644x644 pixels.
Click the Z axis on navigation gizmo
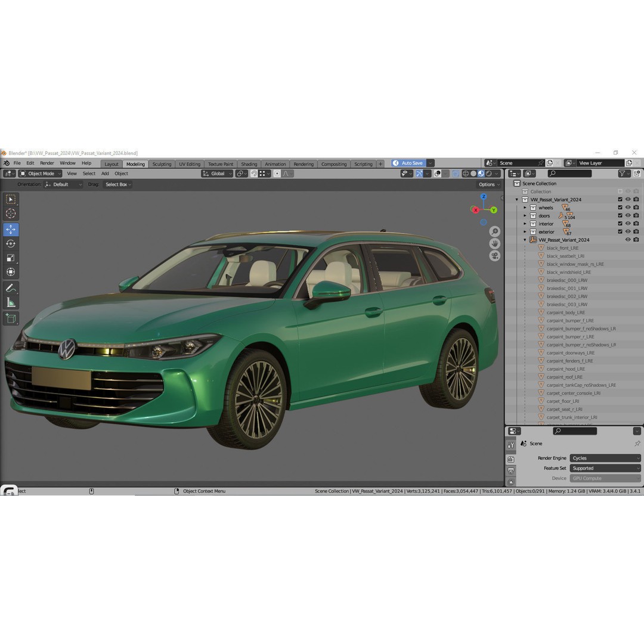[484, 197]
